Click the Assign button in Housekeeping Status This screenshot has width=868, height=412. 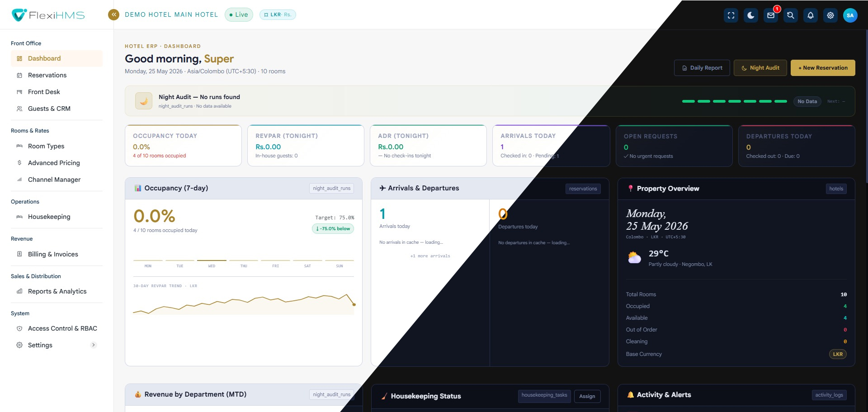pos(587,396)
